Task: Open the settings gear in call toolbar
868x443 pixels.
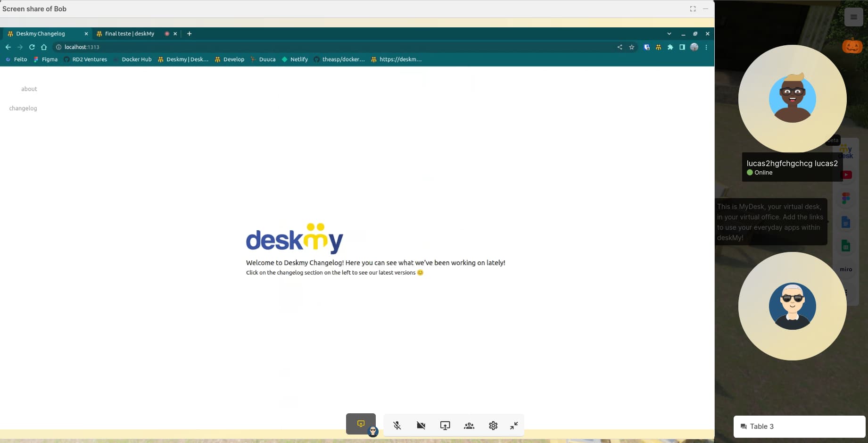Action: [493, 426]
